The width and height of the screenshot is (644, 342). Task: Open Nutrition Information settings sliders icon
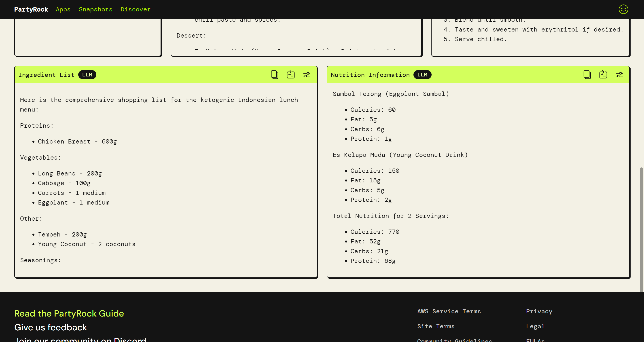pyautogui.click(x=619, y=74)
